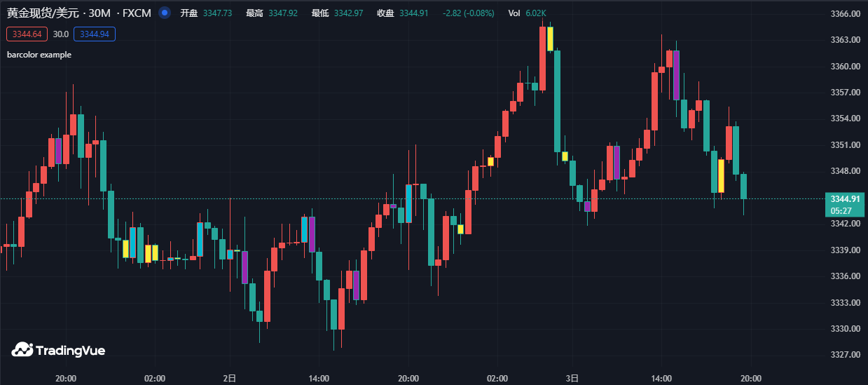Click the blue market status dot icon
Viewport: 868px width, 385px height.
pyautogui.click(x=164, y=13)
